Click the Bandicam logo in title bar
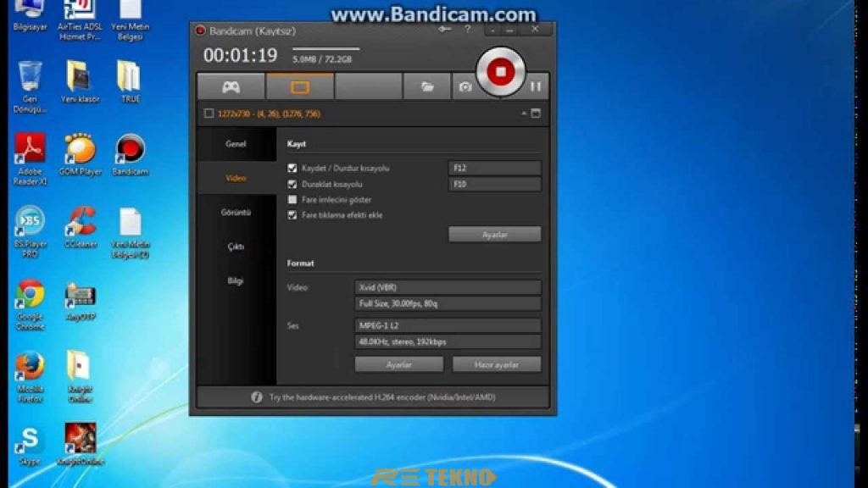The image size is (868, 488). [x=200, y=30]
